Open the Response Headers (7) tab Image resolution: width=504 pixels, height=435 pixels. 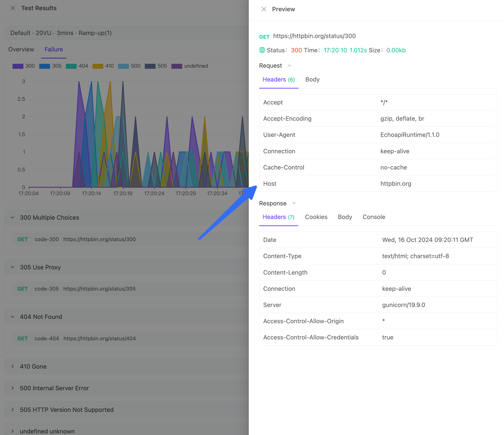[x=279, y=217]
